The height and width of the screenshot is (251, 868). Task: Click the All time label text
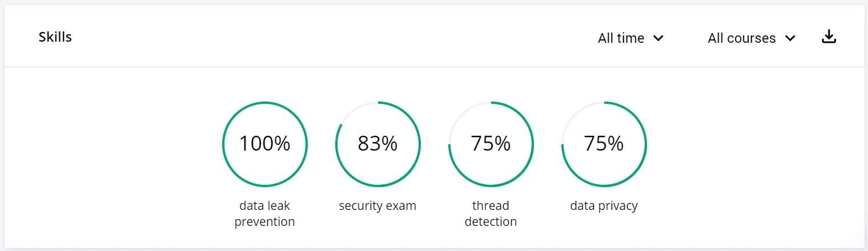click(621, 38)
